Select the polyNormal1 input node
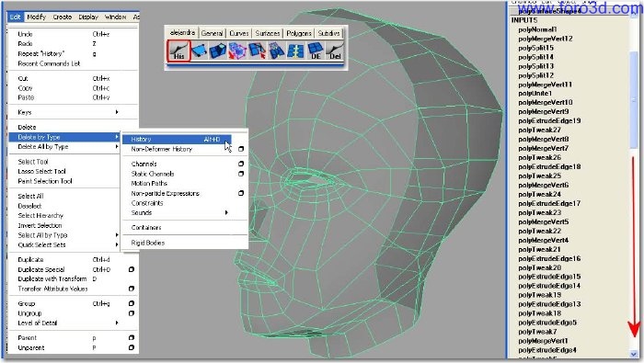644x363 pixels. pos(537,29)
